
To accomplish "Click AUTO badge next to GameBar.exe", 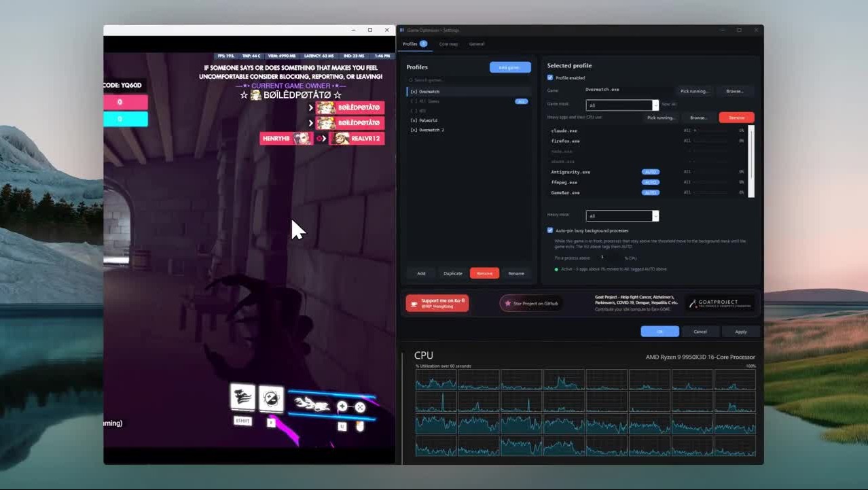I will coord(651,192).
